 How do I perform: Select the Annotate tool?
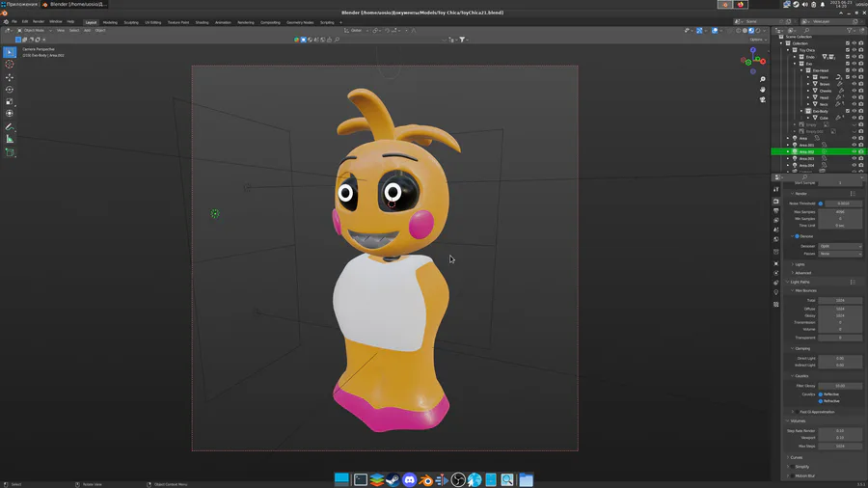pyautogui.click(x=10, y=126)
